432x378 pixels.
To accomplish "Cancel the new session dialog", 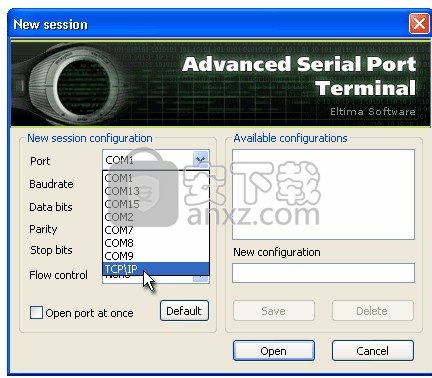I will 373,351.
